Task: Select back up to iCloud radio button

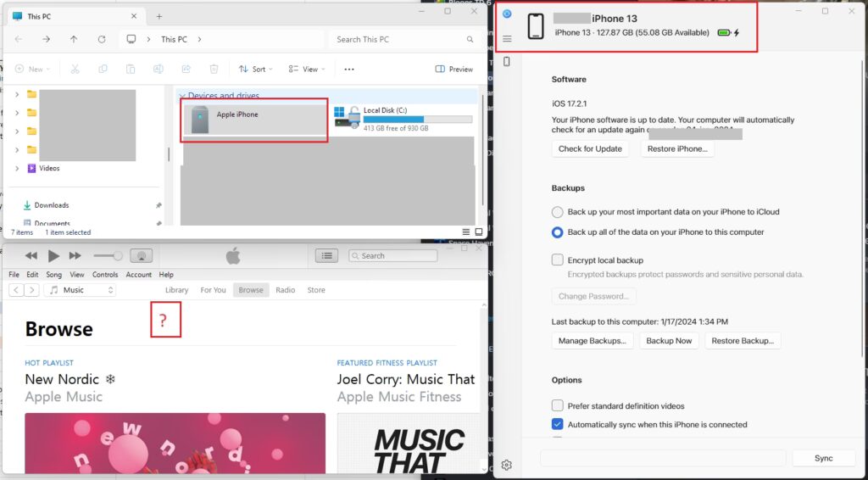Action: (x=557, y=212)
